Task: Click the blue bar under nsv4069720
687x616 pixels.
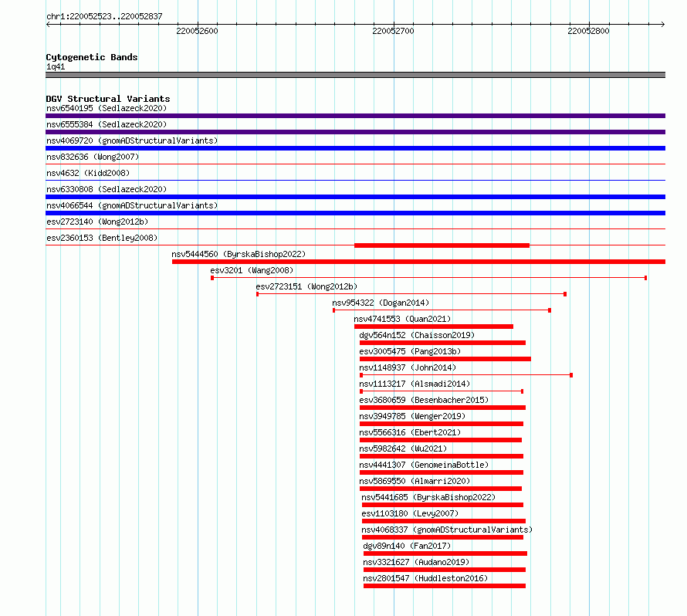Action: coord(355,148)
